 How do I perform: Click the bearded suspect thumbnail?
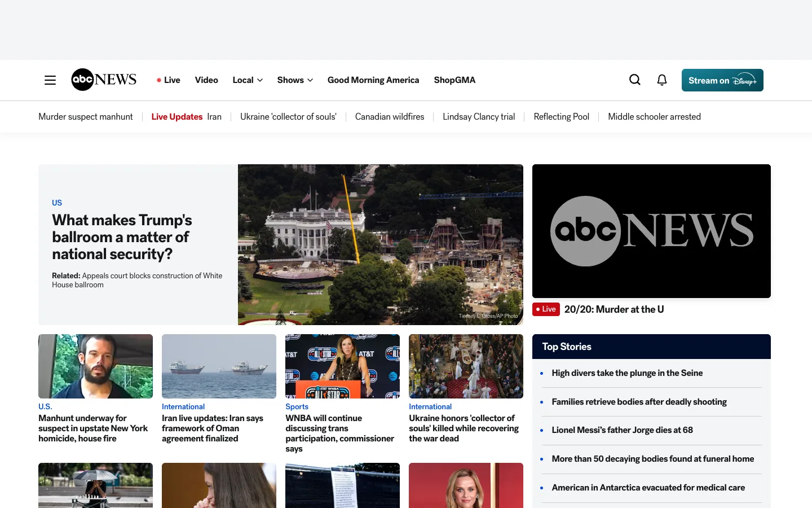point(95,366)
